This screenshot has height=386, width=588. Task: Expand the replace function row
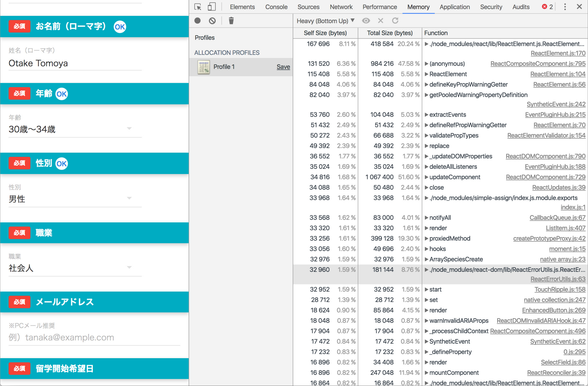coord(426,146)
